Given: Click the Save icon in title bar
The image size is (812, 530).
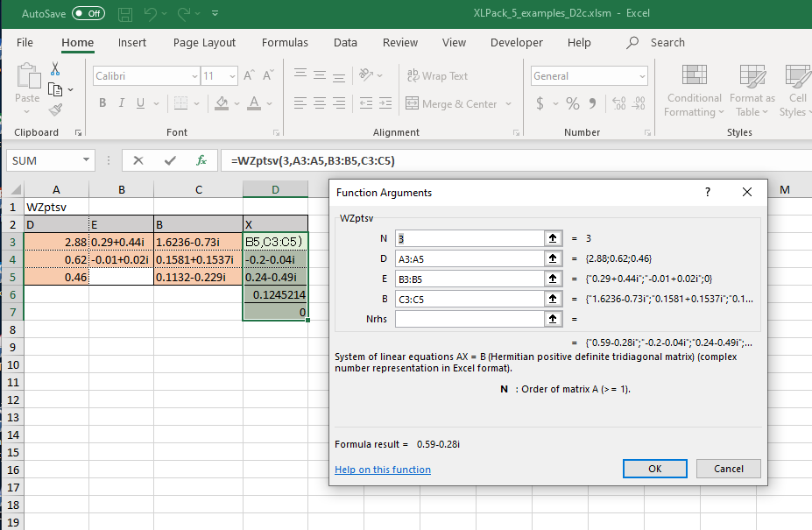Looking at the screenshot, I should click(124, 14).
